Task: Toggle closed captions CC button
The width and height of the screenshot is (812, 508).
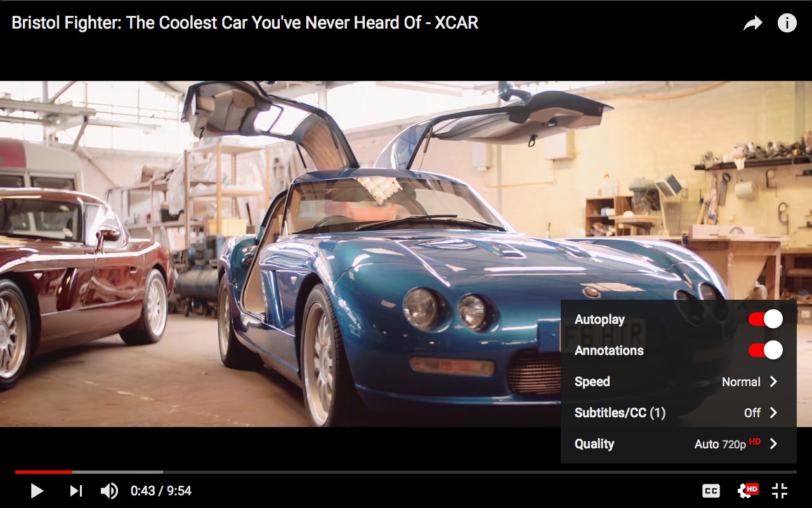Action: [711, 491]
